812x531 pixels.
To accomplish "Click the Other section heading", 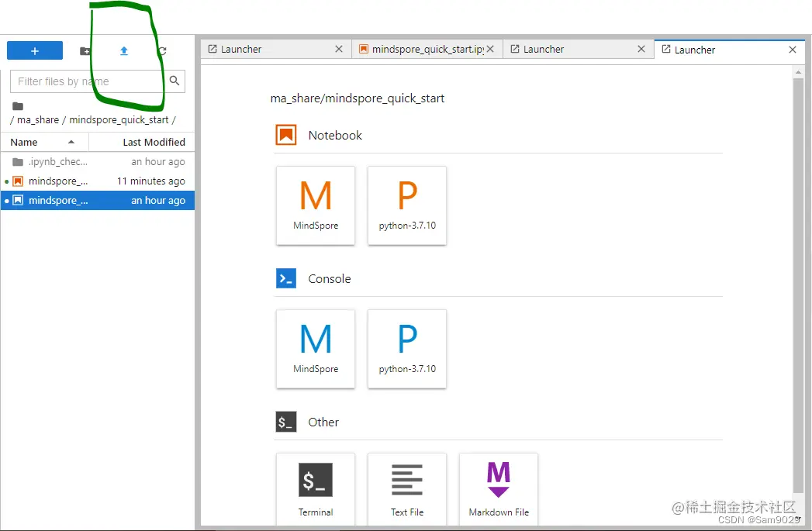I will coord(323,422).
